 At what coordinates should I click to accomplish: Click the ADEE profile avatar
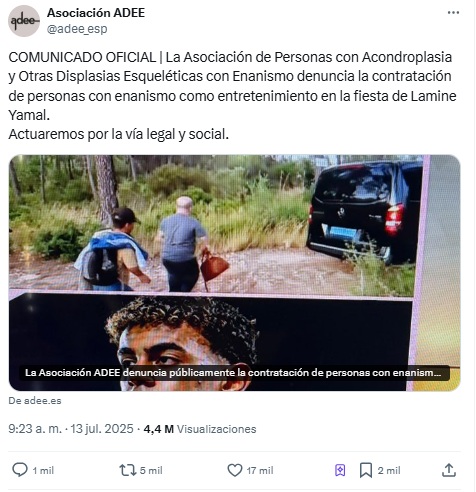(x=24, y=21)
